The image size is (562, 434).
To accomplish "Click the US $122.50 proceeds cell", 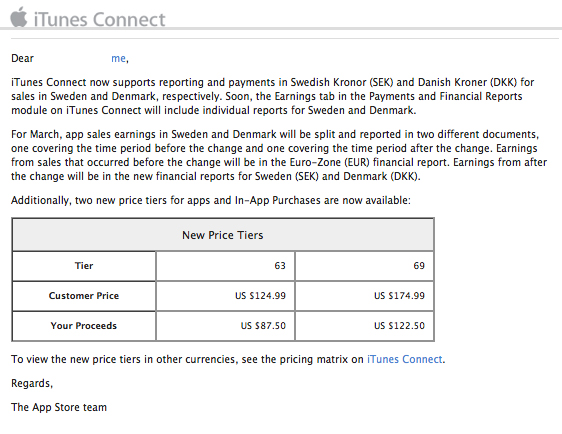I will tap(365, 326).
